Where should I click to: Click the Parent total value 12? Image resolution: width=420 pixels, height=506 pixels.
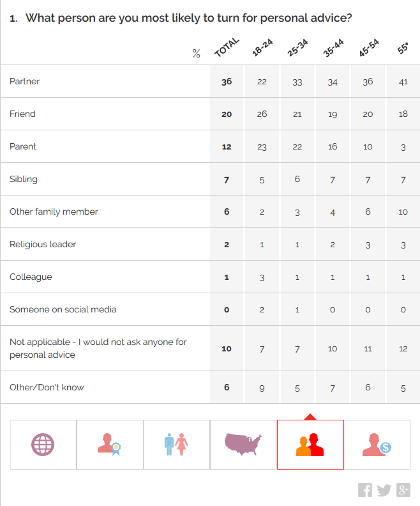227,147
